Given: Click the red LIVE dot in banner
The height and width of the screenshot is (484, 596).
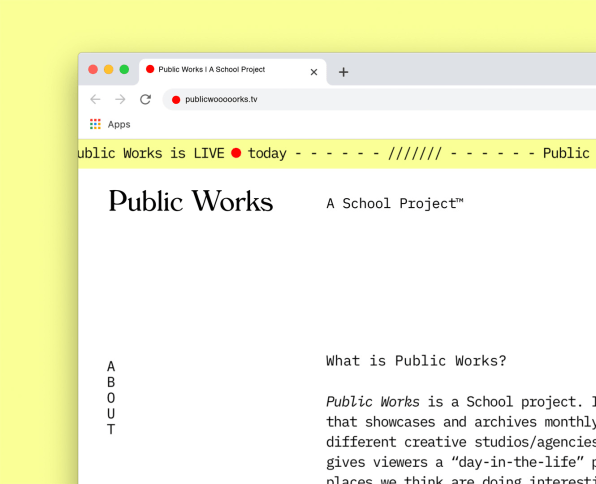Looking at the screenshot, I should [236, 153].
